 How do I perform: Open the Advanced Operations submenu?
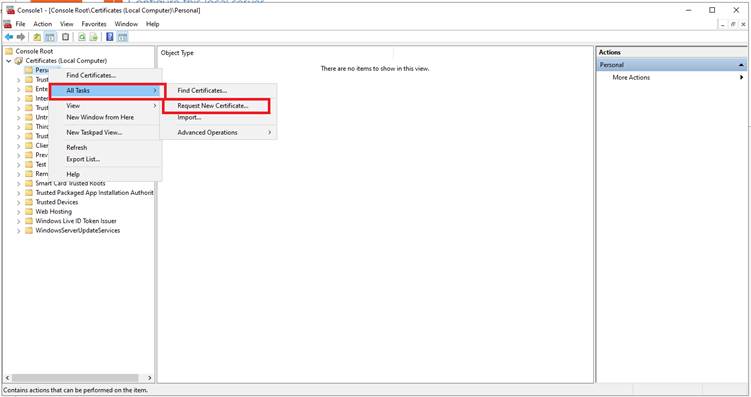(219, 133)
